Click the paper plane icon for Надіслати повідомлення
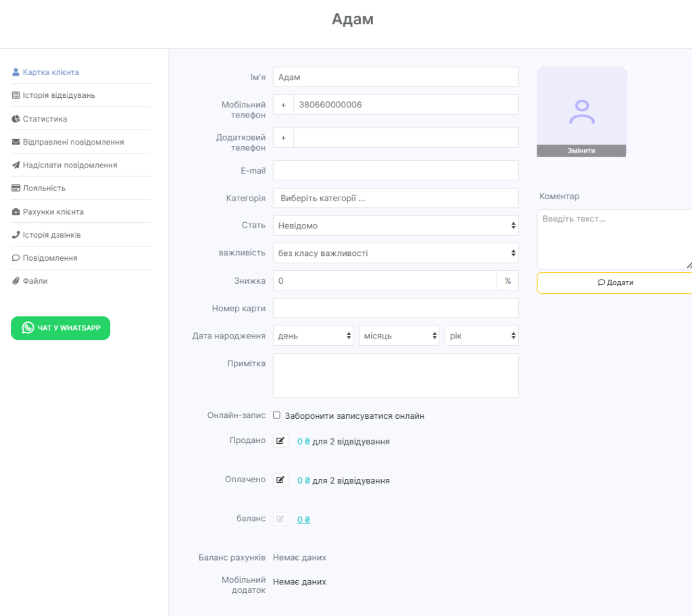Screen dimensions: 692x616 16,165
